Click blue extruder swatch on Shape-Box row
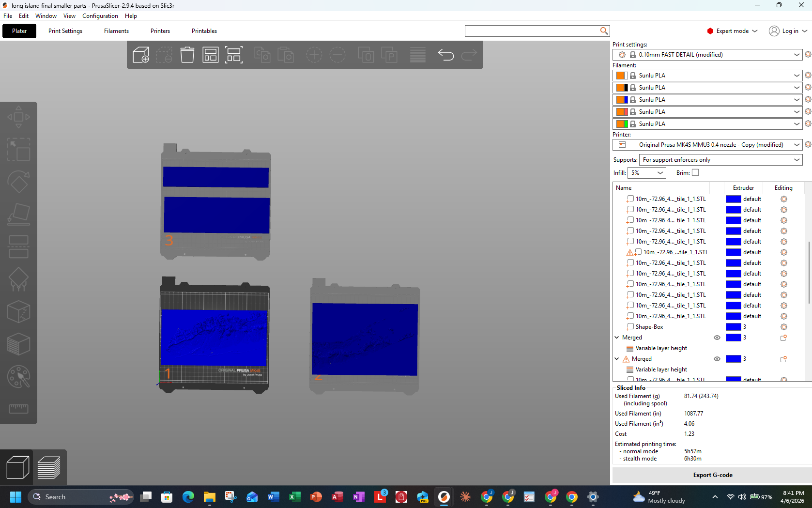The width and height of the screenshot is (812, 508). coord(733,327)
